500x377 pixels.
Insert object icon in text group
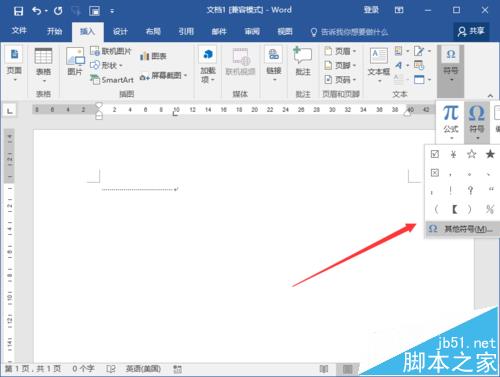[422, 80]
